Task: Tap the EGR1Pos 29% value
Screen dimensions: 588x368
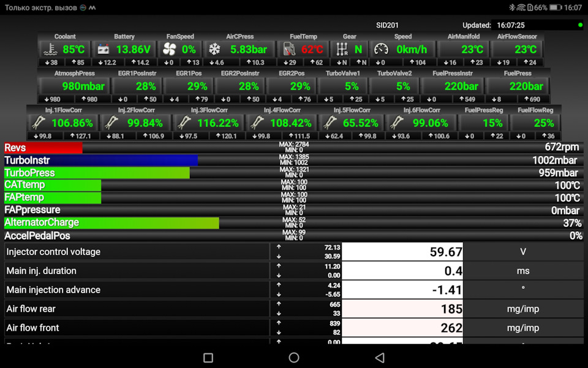Action: pyautogui.click(x=197, y=86)
